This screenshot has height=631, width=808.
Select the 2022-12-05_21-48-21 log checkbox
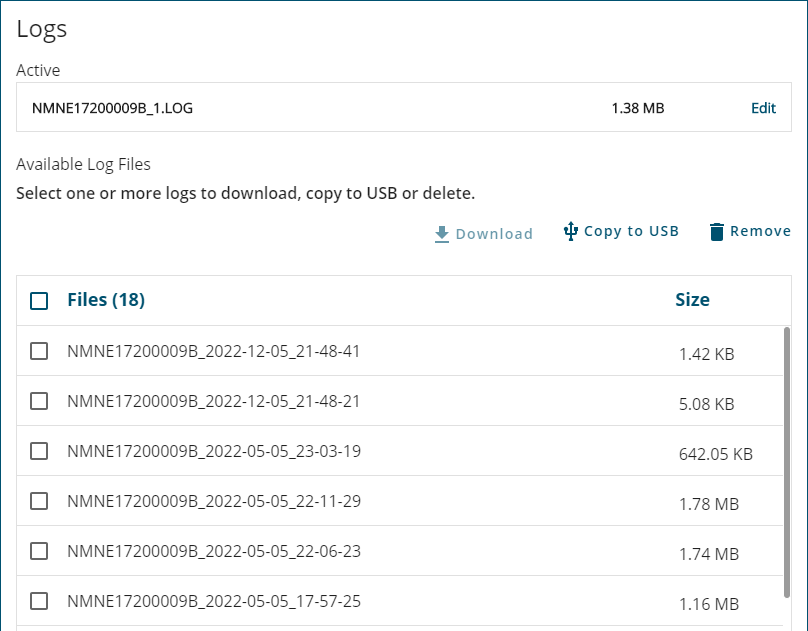point(39,401)
